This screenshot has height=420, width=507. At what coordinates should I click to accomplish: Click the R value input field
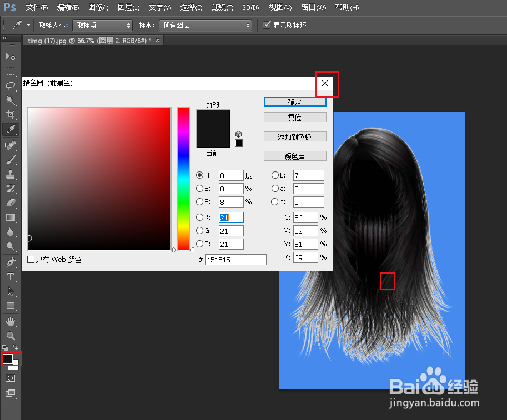231,217
